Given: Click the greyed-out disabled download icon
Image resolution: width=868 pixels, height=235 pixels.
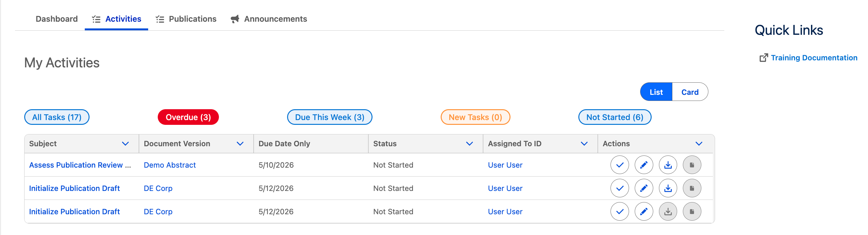Looking at the screenshot, I should tap(668, 211).
